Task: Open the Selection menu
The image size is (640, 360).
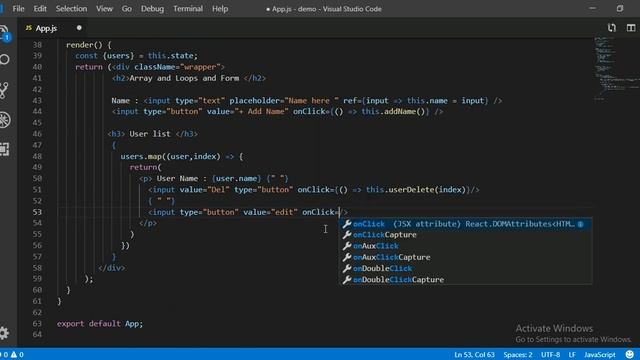Action: point(71,9)
